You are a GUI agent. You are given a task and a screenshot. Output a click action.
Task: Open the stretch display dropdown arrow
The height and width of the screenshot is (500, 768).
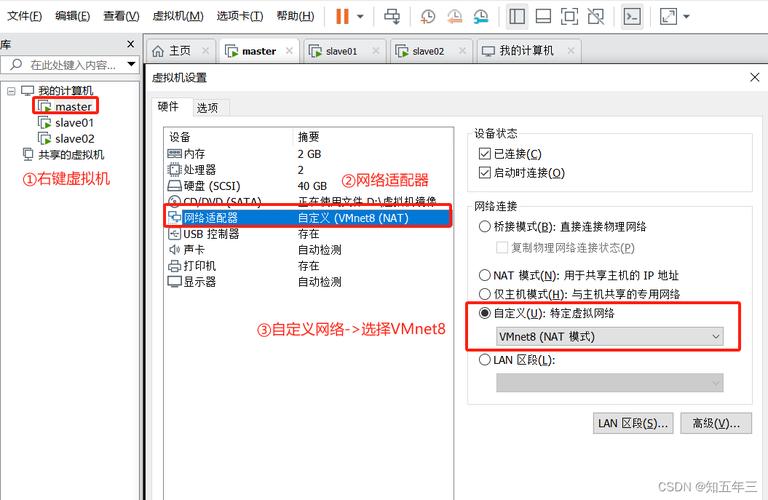tap(687, 16)
